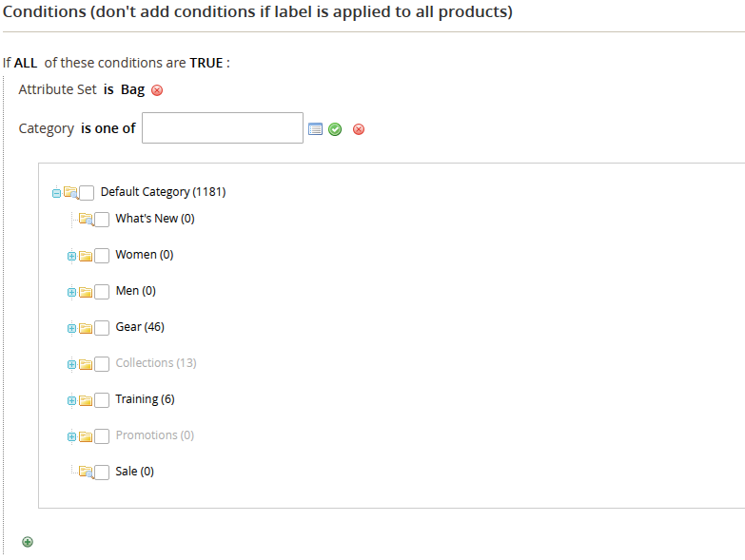Expand the Gear category tree node
This screenshot has width=745, height=560.
(71, 328)
